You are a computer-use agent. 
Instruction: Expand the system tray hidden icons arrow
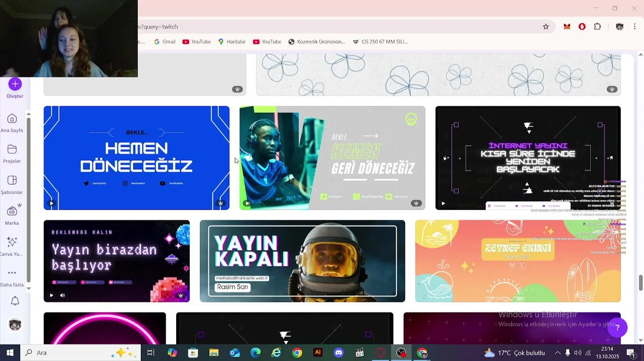point(557,352)
